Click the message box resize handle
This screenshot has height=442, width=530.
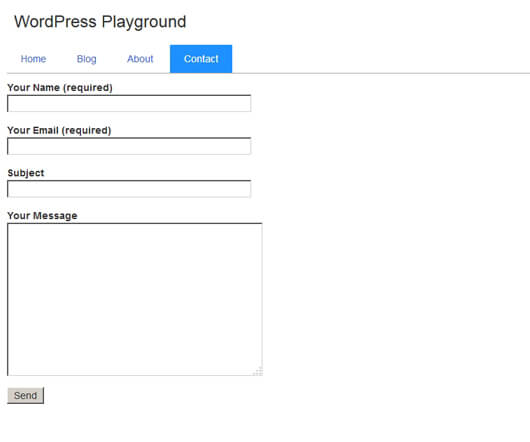pos(258,371)
